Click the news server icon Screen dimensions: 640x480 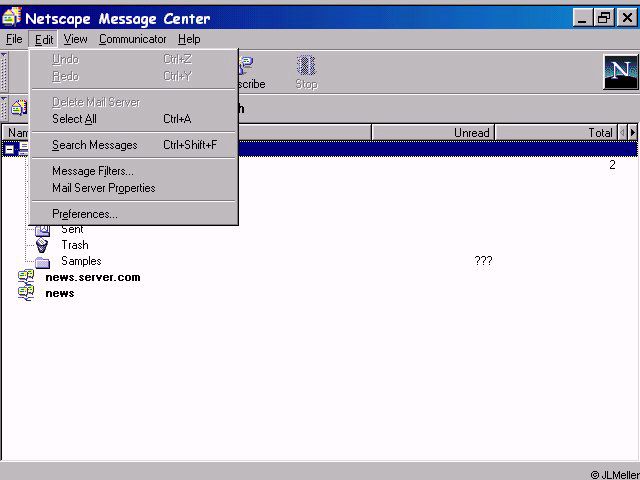pos(26,293)
